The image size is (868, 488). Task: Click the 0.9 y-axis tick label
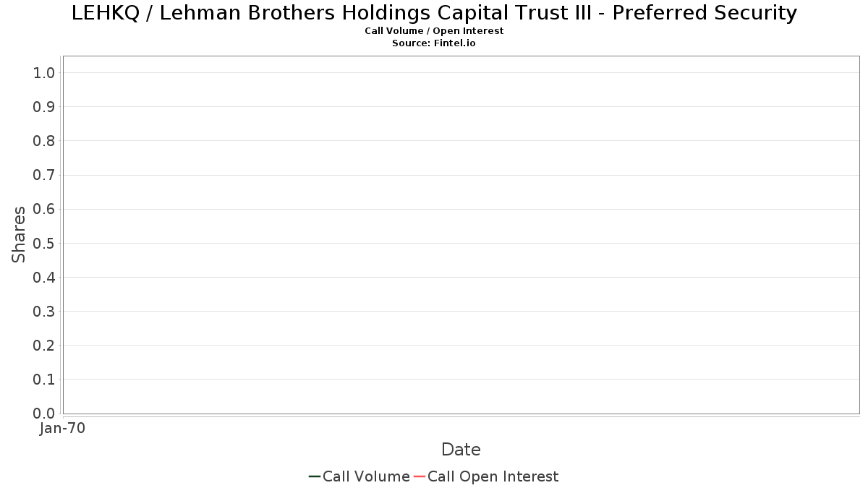click(44, 107)
